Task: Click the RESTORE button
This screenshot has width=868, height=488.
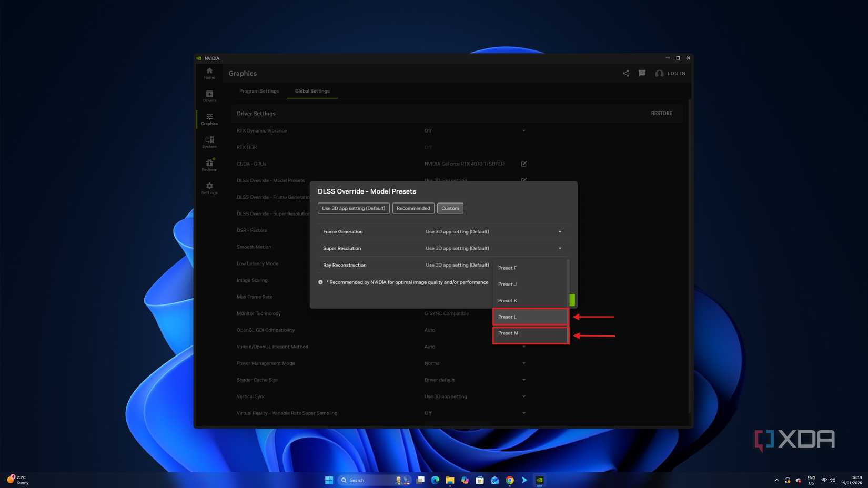Action: 661,113
